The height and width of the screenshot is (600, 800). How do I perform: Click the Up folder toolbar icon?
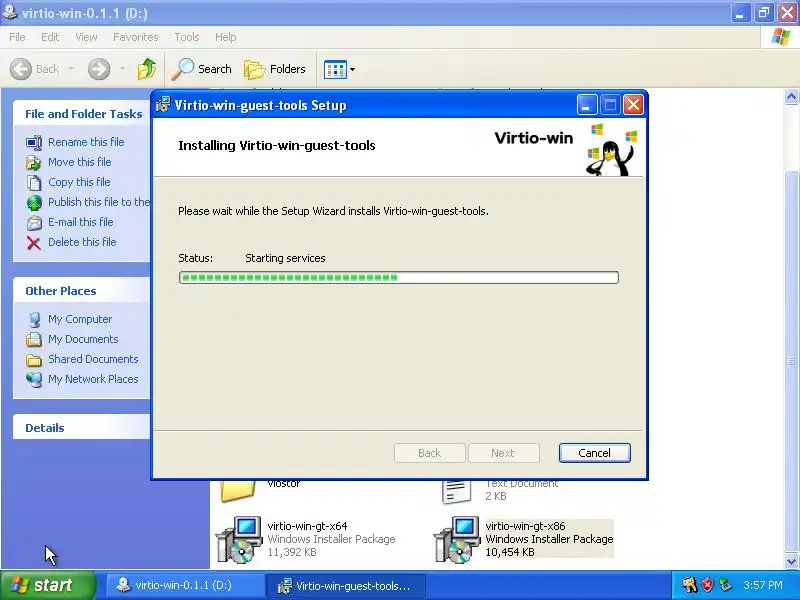click(x=147, y=69)
